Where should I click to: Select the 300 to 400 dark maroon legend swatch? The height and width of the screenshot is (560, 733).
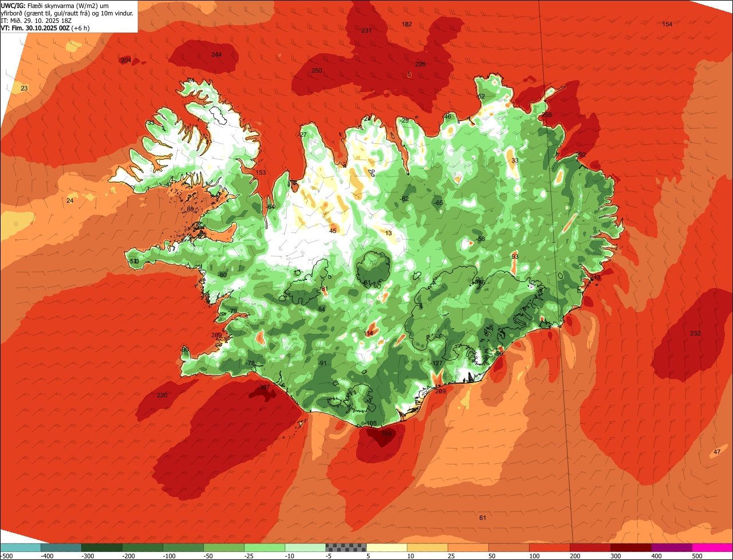630,547
